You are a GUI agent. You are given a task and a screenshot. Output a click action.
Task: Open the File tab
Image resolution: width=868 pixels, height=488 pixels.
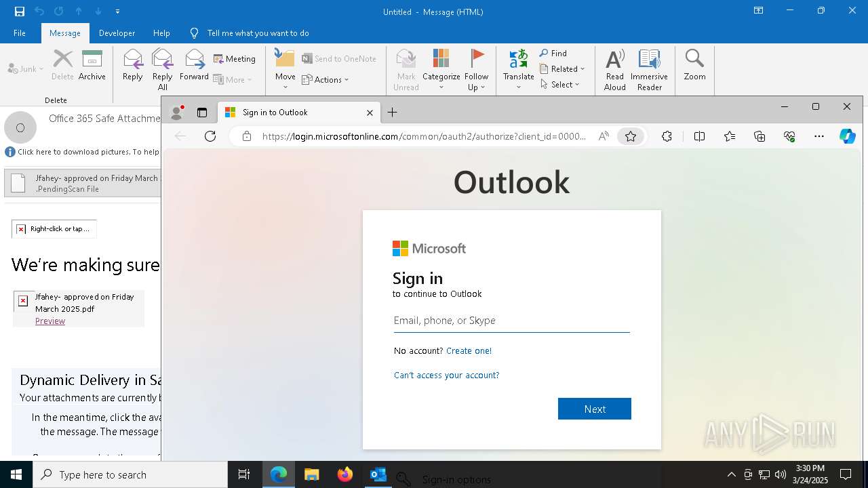[x=20, y=33]
